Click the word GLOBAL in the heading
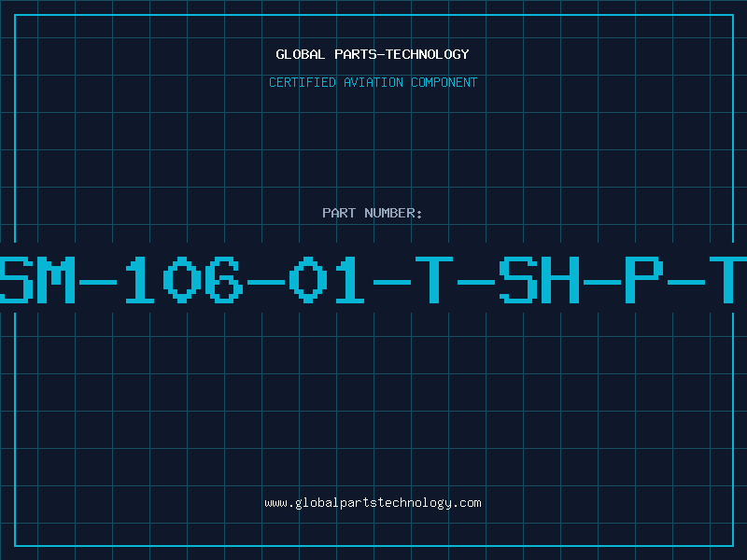 click(x=300, y=54)
